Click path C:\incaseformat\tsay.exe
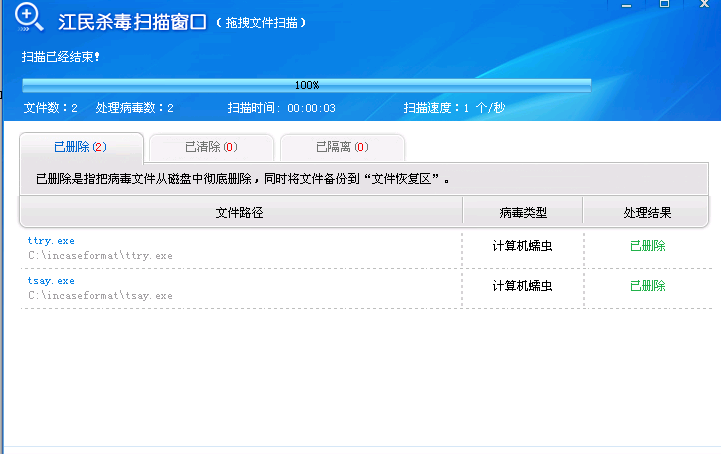The height and width of the screenshot is (454, 721). pos(100,295)
